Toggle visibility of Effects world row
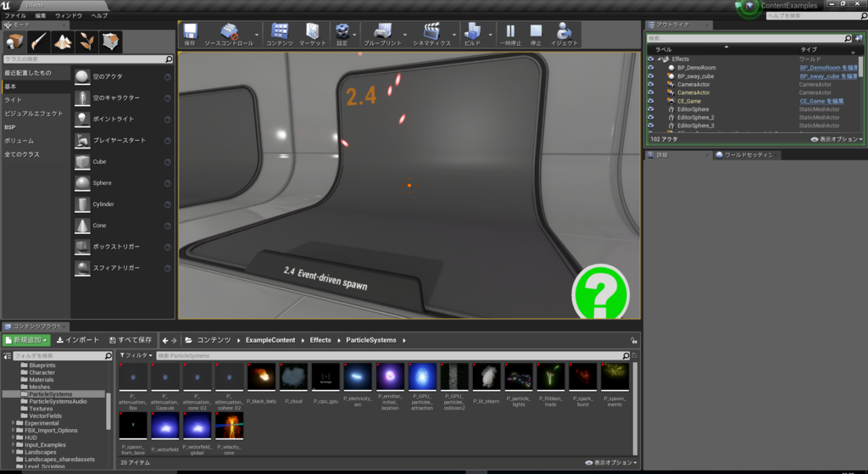This screenshot has width=868, height=474. click(x=650, y=59)
